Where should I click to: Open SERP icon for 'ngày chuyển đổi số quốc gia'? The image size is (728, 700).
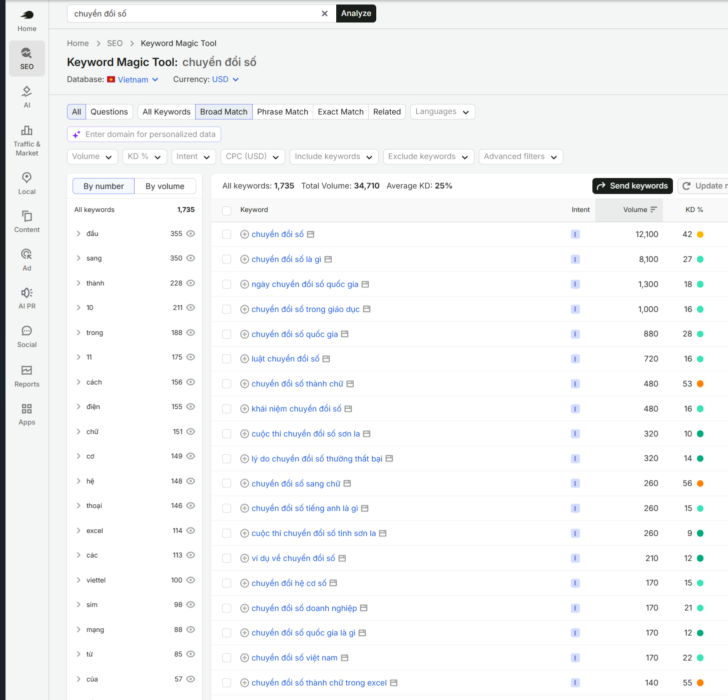365,284
